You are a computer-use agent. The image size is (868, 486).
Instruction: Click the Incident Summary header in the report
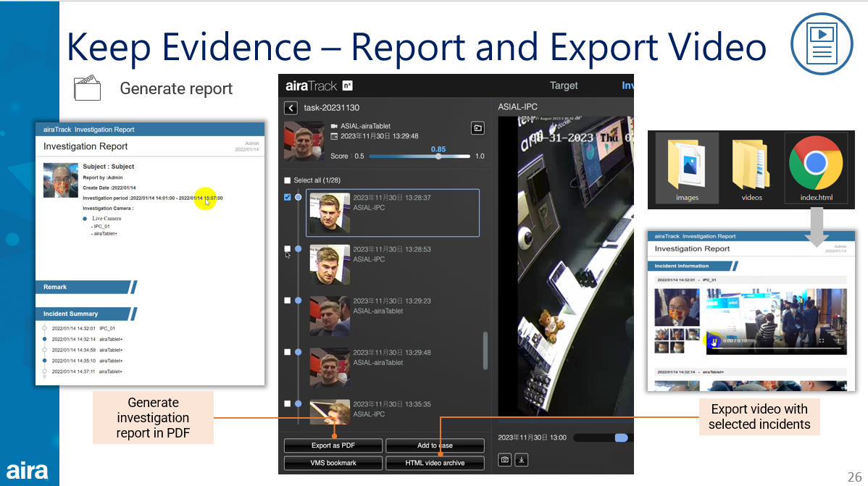tap(85, 314)
